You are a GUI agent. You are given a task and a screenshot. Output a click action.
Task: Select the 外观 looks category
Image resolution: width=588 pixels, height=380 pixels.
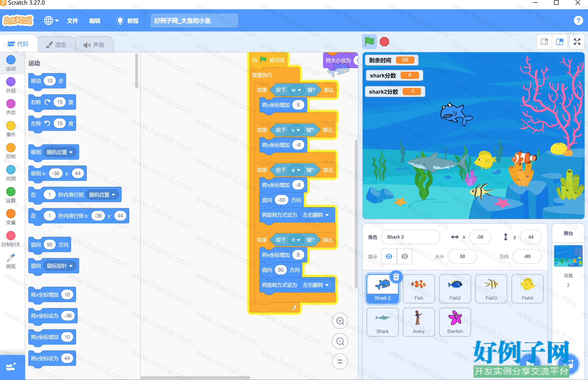point(11,85)
